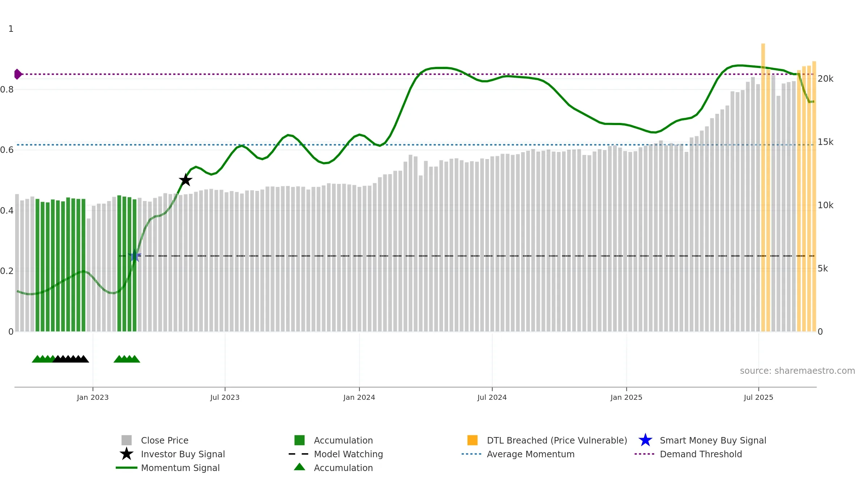Open the sharemaestro.com source link
This screenshot has width=868, height=488.
pyautogui.click(x=797, y=371)
